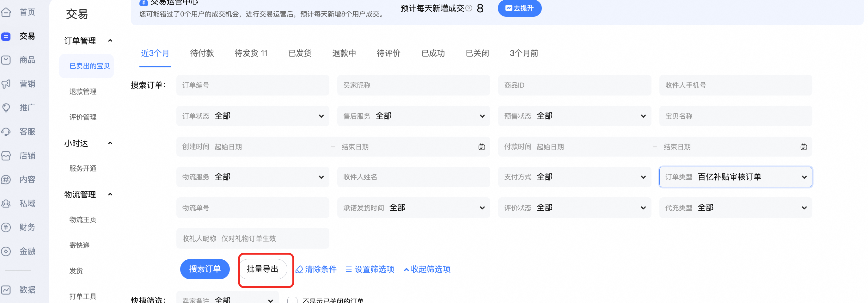Focus the 物流单号 input field
868x303 pixels.
(253, 207)
